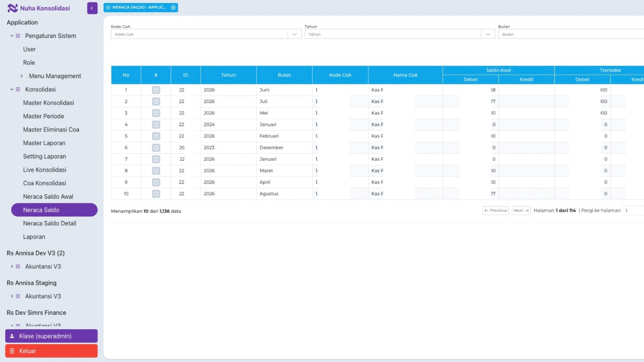644x362 pixels.
Task: Collapse the Pengaturan Sistem section
Action: pos(12,36)
